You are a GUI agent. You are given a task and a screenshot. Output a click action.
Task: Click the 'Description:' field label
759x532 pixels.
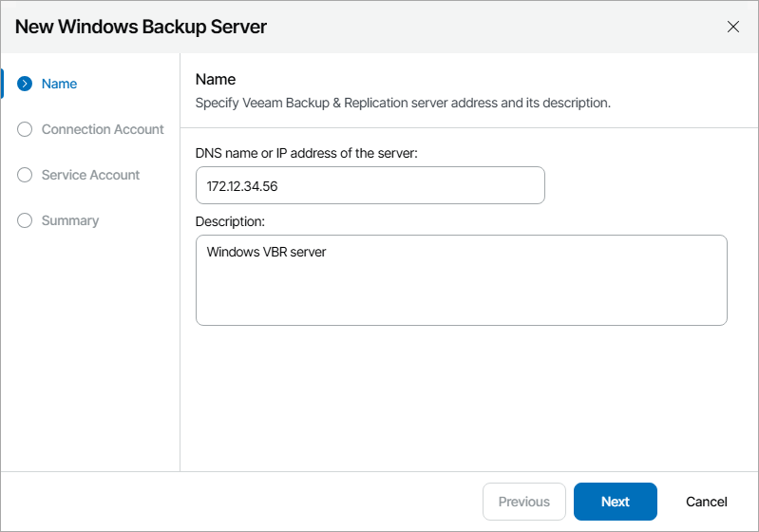(230, 220)
